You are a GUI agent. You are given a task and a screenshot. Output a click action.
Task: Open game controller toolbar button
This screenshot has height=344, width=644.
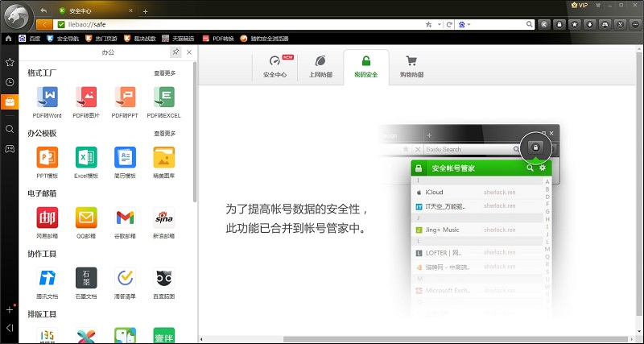coord(605,25)
